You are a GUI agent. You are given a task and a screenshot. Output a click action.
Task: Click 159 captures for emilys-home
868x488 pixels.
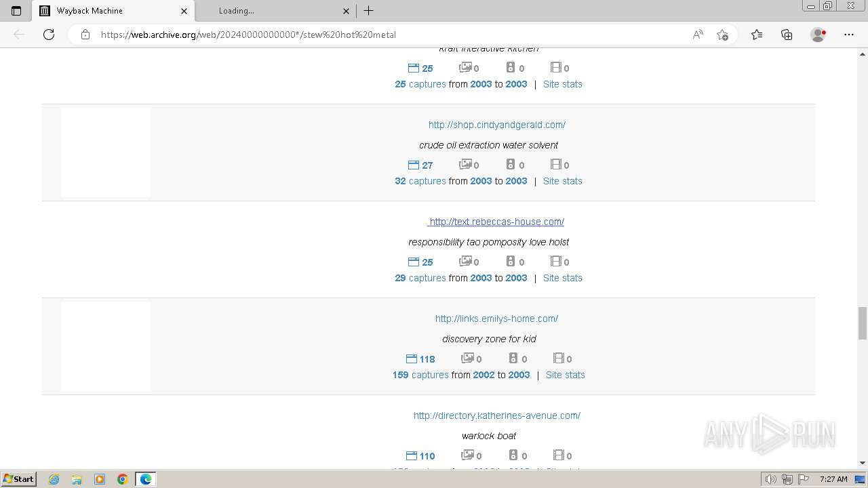[x=420, y=375]
